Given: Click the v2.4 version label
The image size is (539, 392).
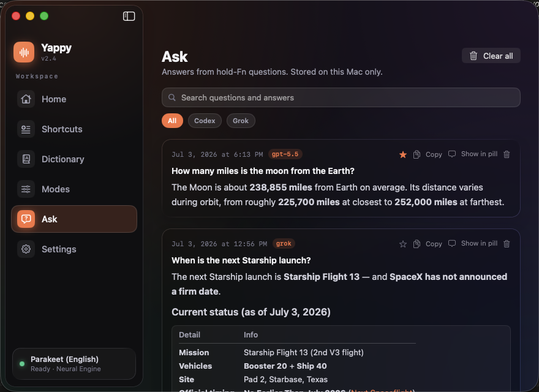Looking at the screenshot, I should point(48,58).
